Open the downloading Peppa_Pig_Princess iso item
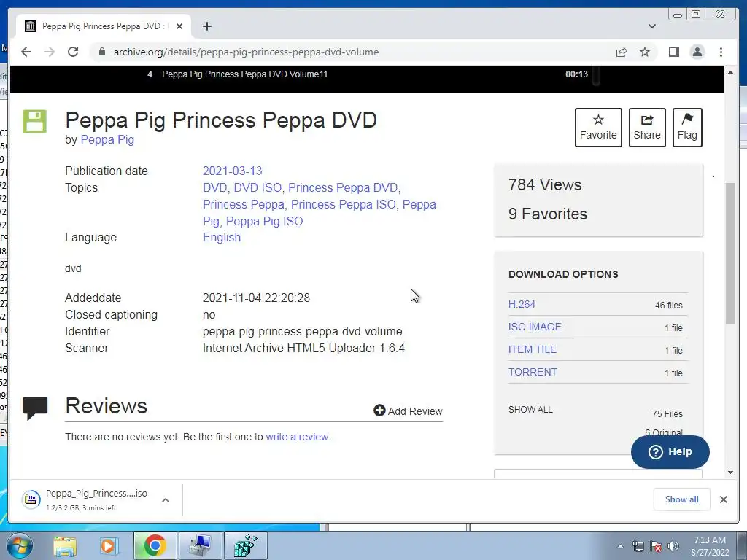Screen dimensions: 747x560 (x=85, y=500)
